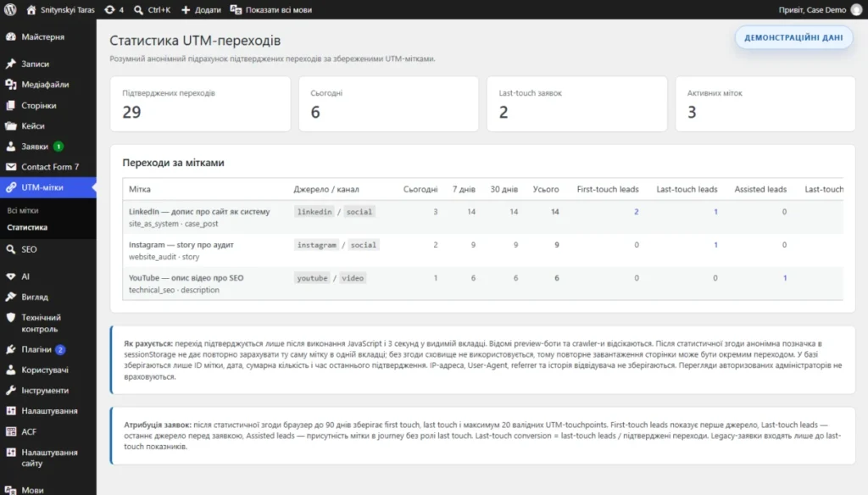Image resolution: width=868 pixels, height=495 pixels.
Task: Click the Майстерня dashboard icon
Action: [10, 36]
